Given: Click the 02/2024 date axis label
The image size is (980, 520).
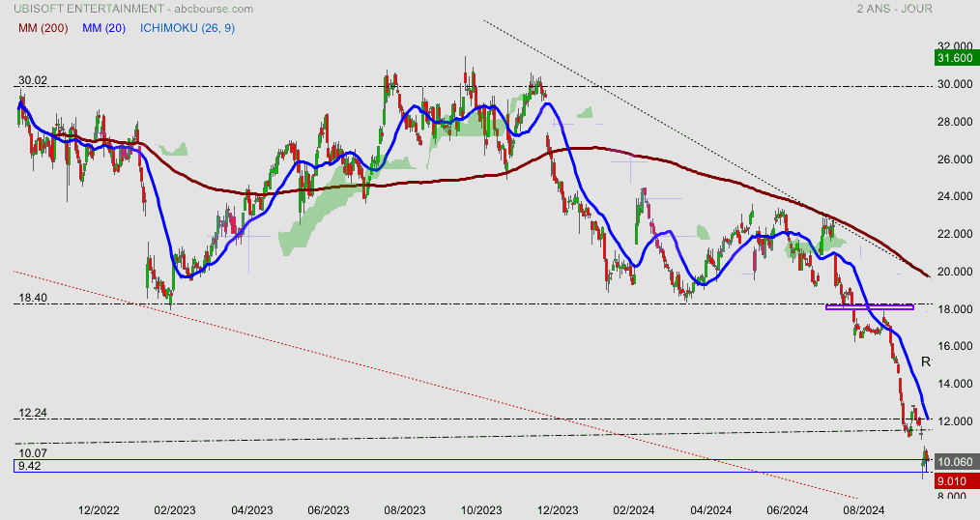Looking at the screenshot, I should click(634, 510).
